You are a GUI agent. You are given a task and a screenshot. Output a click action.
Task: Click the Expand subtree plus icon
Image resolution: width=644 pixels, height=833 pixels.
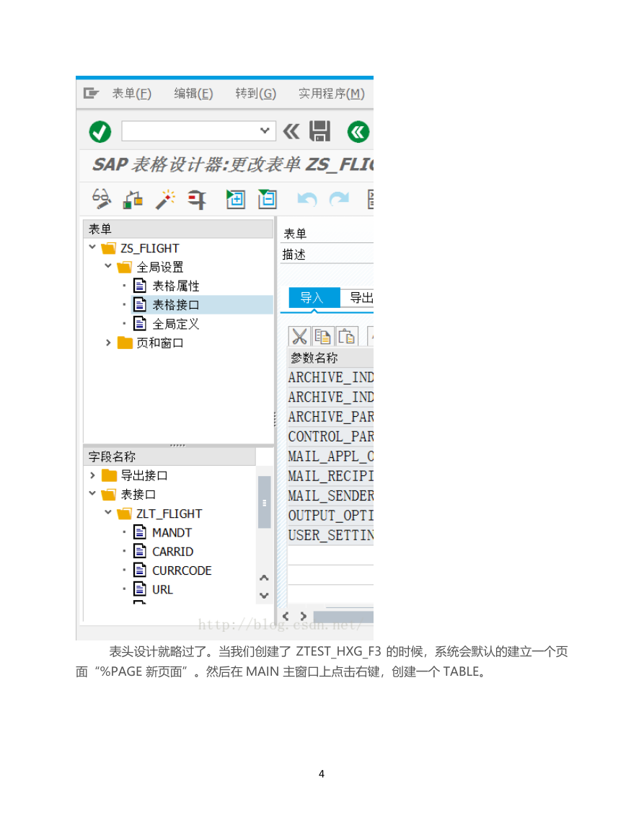point(235,199)
